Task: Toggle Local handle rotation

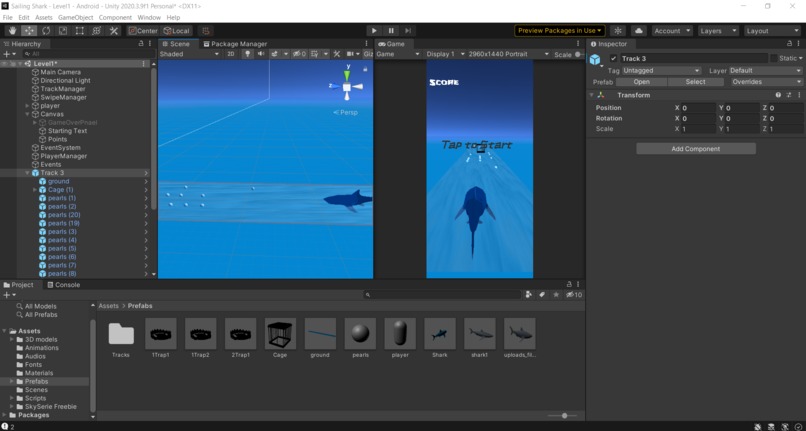Action: pos(176,31)
